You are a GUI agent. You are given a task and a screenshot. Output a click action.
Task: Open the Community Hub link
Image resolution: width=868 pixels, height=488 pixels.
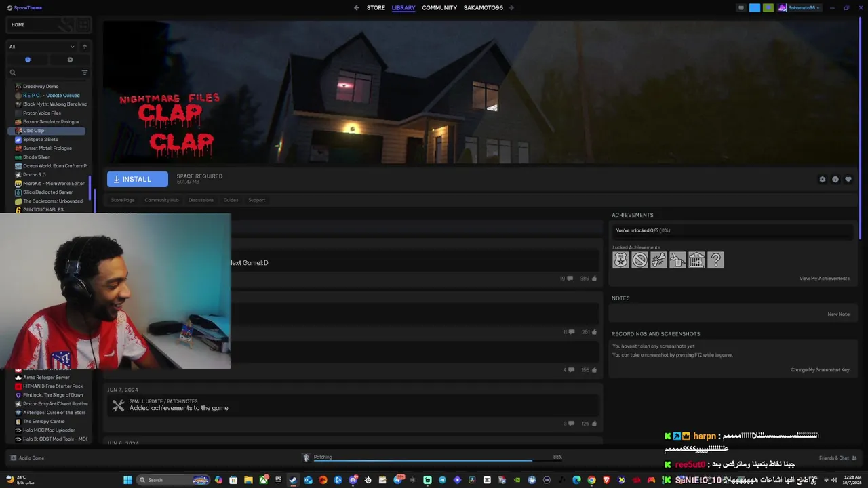pyautogui.click(x=161, y=200)
